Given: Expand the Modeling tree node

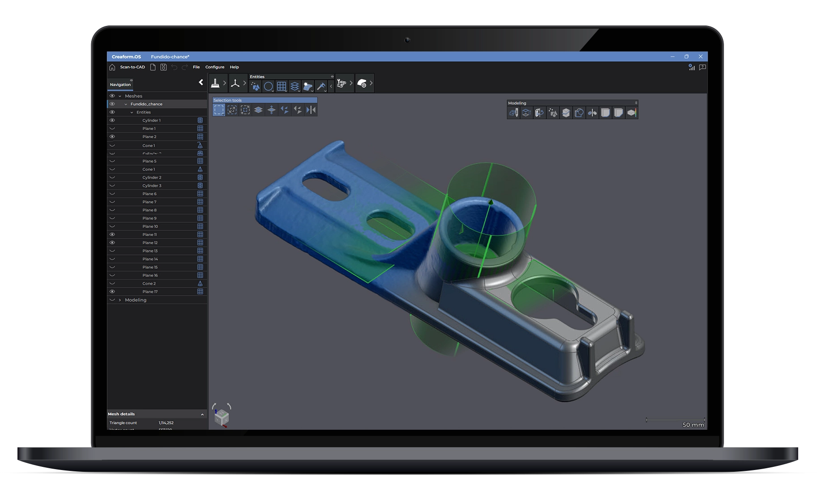Looking at the screenshot, I should 120,300.
